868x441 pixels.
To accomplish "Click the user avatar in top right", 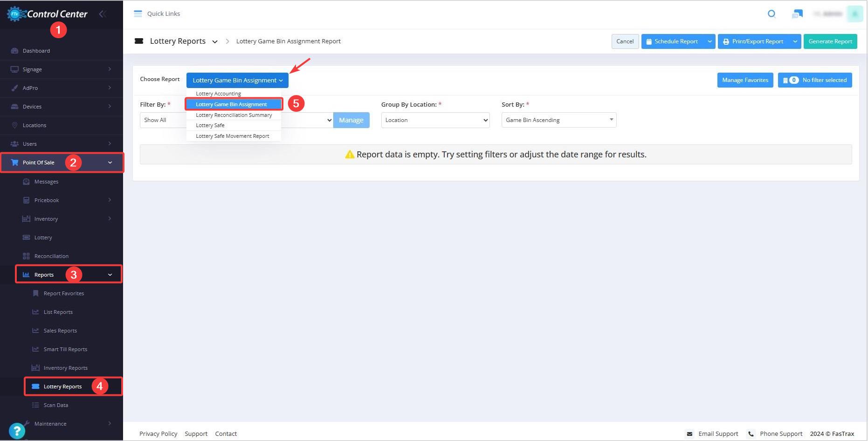I will [x=855, y=14].
